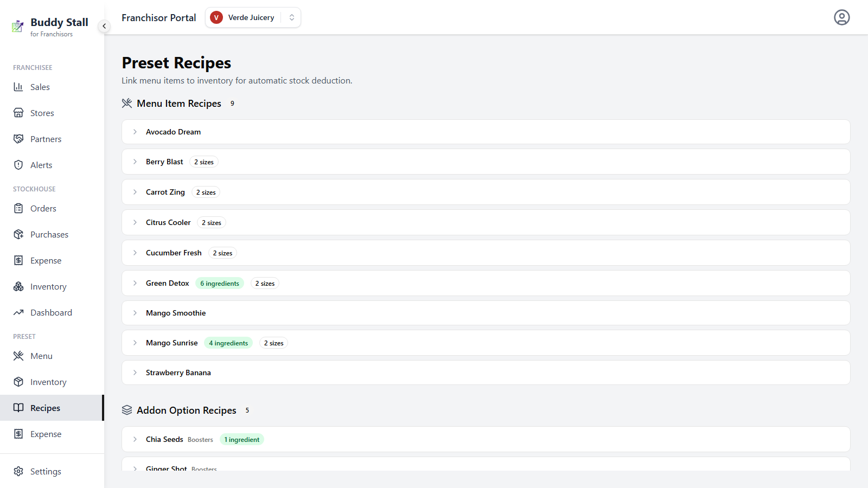The width and height of the screenshot is (868, 488).
Task: Expand the Mango Smoothie recipe row
Action: click(x=486, y=313)
